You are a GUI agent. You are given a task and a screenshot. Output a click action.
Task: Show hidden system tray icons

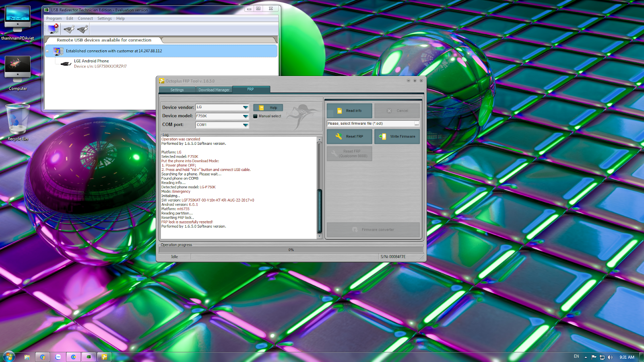pyautogui.click(x=586, y=357)
